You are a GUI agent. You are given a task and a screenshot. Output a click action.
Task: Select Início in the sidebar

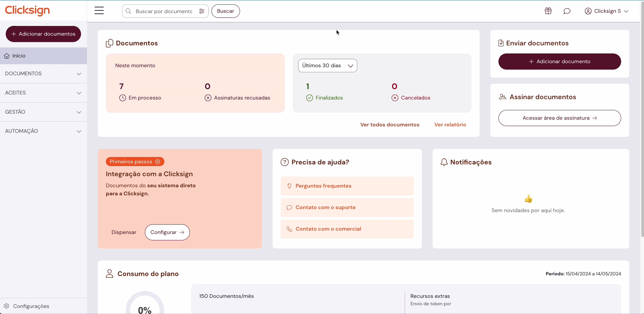coord(43,56)
